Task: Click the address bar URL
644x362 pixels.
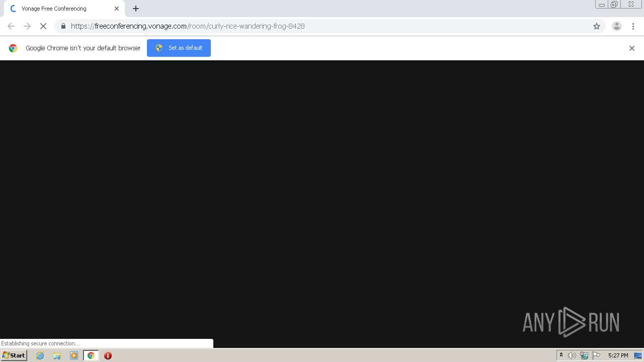Action: pos(188,26)
